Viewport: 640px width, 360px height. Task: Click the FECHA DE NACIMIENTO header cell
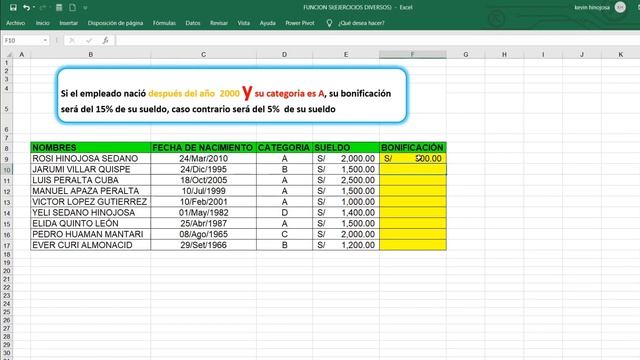click(x=203, y=147)
